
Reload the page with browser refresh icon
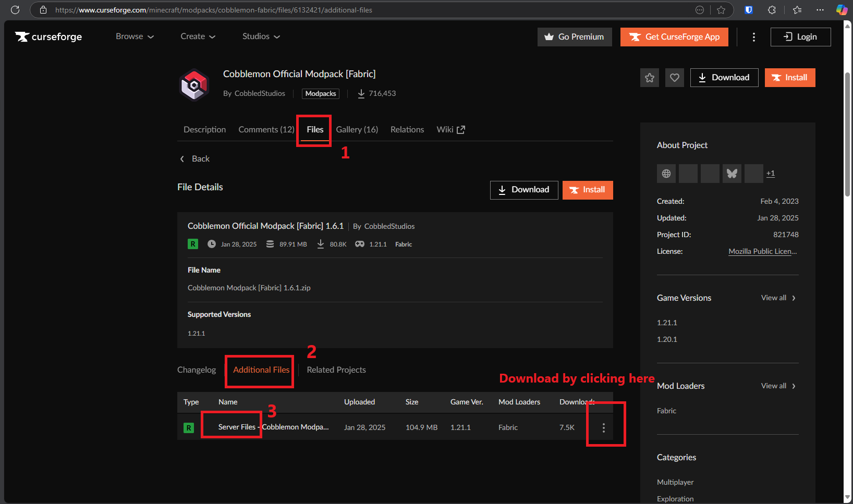[15, 10]
